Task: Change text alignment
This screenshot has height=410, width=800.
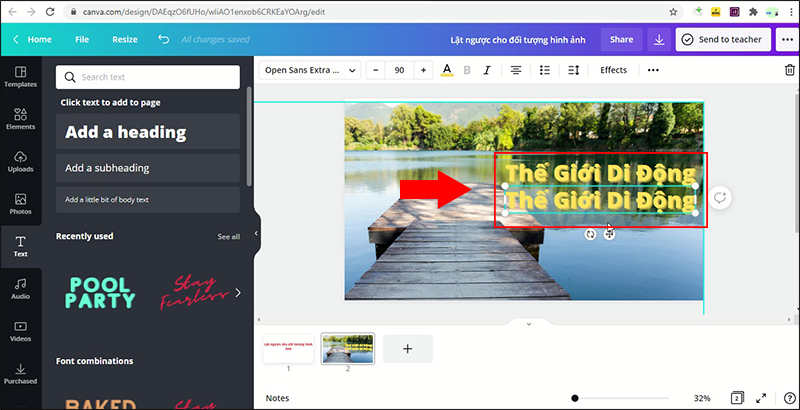Action: tap(516, 70)
